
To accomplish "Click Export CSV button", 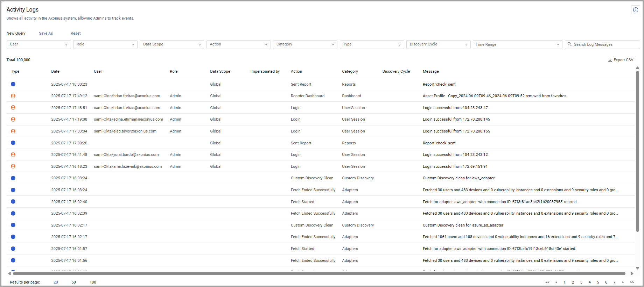I will [x=621, y=60].
